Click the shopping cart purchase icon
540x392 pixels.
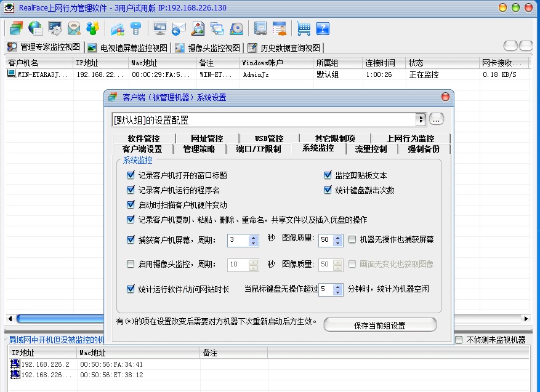click(x=304, y=28)
